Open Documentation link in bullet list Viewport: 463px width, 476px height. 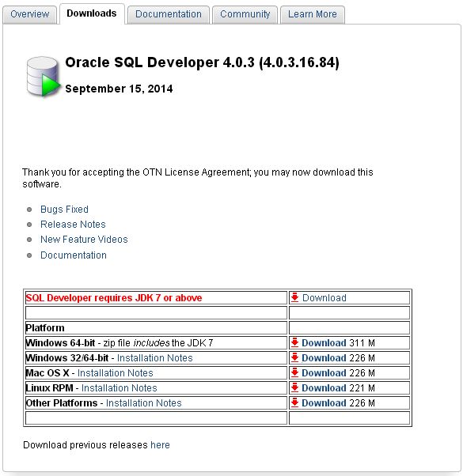[74, 255]
